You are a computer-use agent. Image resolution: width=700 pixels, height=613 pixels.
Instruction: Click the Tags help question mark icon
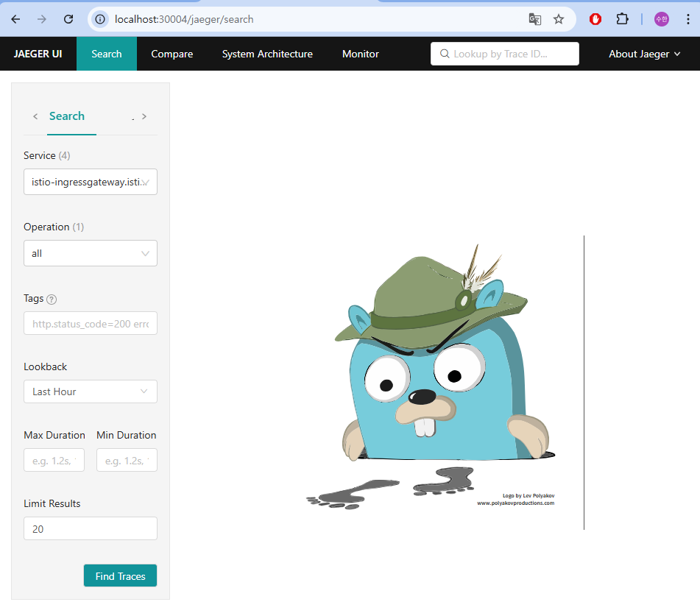click(52, 300)
